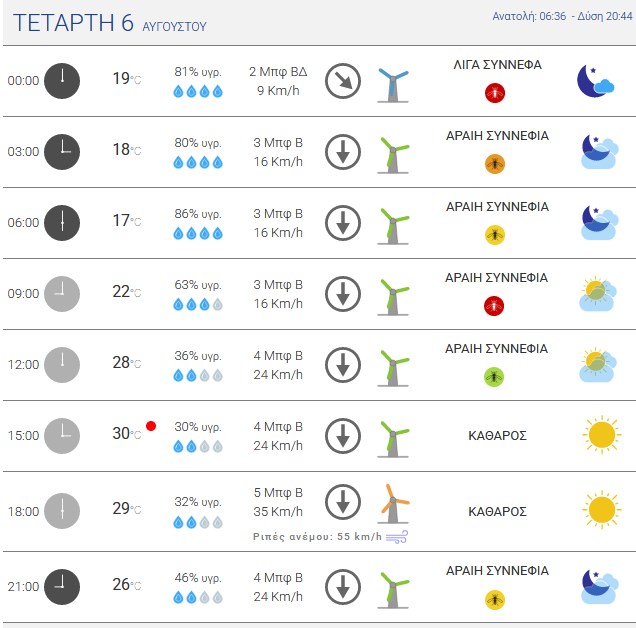Screen dimensions: 636x628
Task: Click the clock icon at 09:00
Action: coord(62,294)
